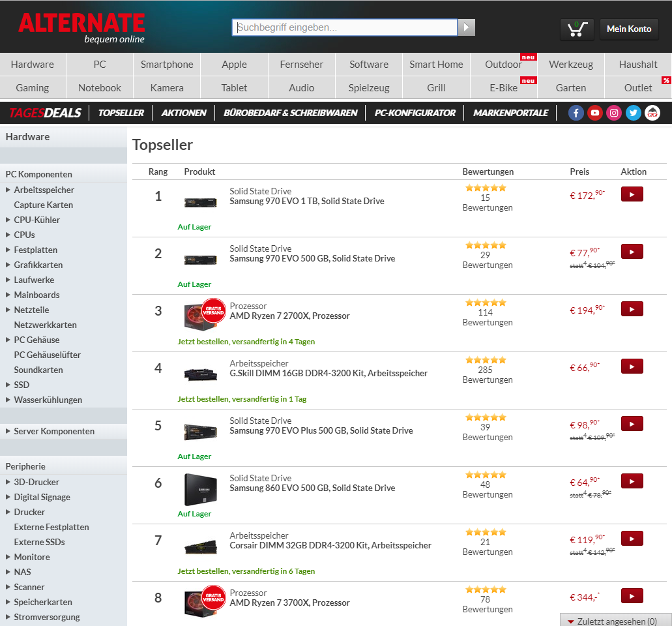672x626 pixels.
Task: Click the red arrow button for Samsung 970 EVO Plus
Action: (x=632, y=424)
